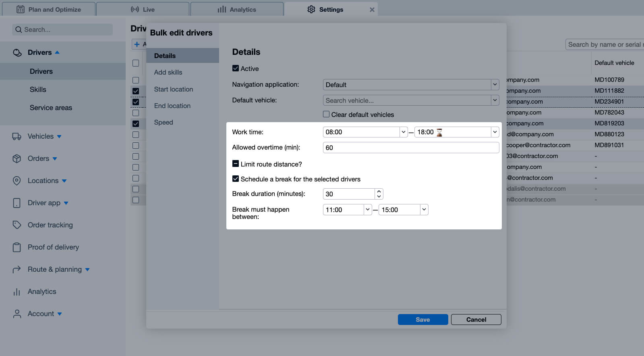The image size is (644, 356).
Task: Save the bulk edit changes
Action: tap(422, 319)
